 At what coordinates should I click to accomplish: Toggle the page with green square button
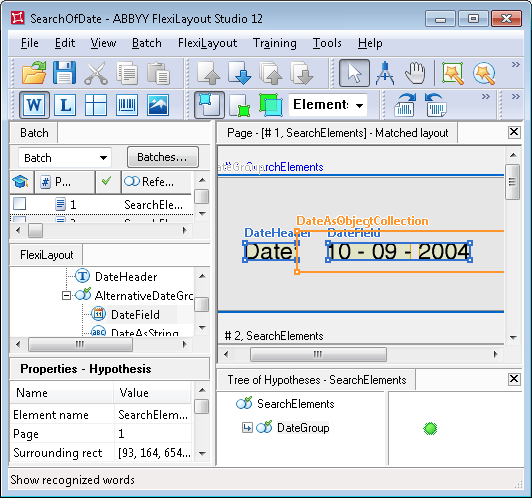tap(240, 105)
